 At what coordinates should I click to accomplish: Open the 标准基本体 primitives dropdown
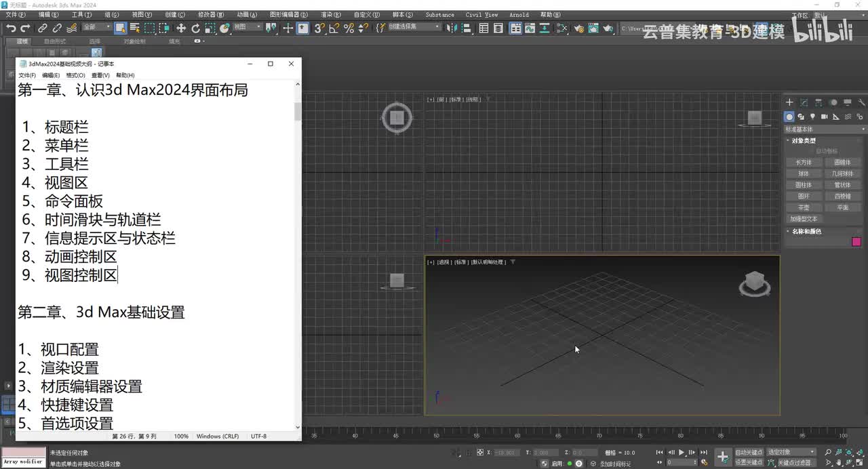point(825,129)
